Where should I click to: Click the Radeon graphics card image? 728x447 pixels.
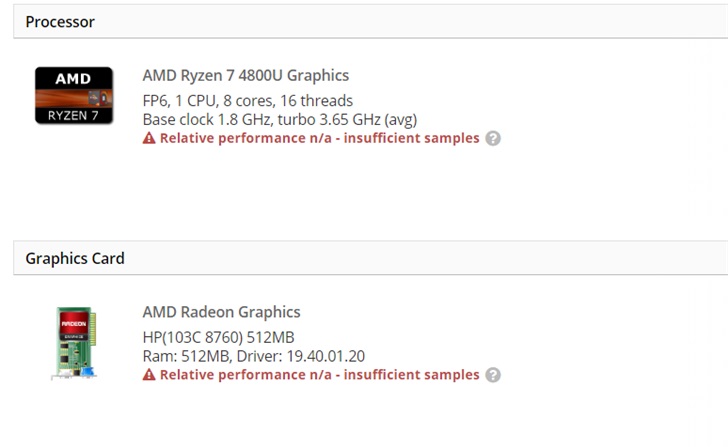[76, 342]
